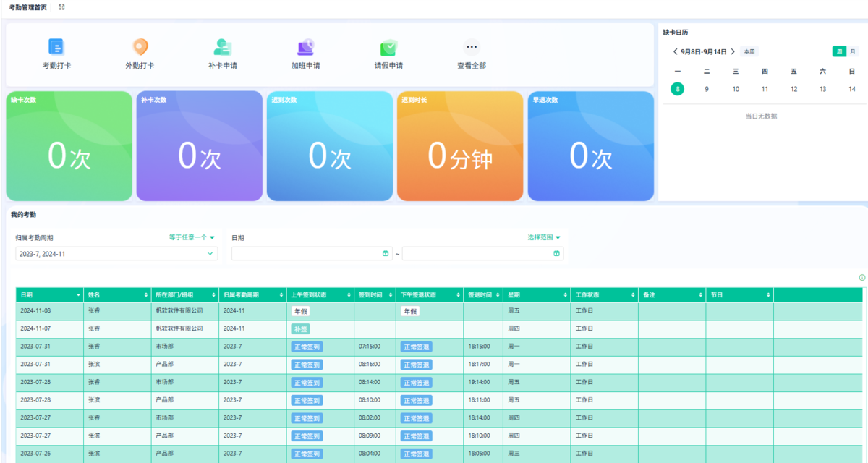Click the fullscreen icon beside 考勤管理首页
The width and height of the screenshot is (868, 463).
[x=61, y=7]
